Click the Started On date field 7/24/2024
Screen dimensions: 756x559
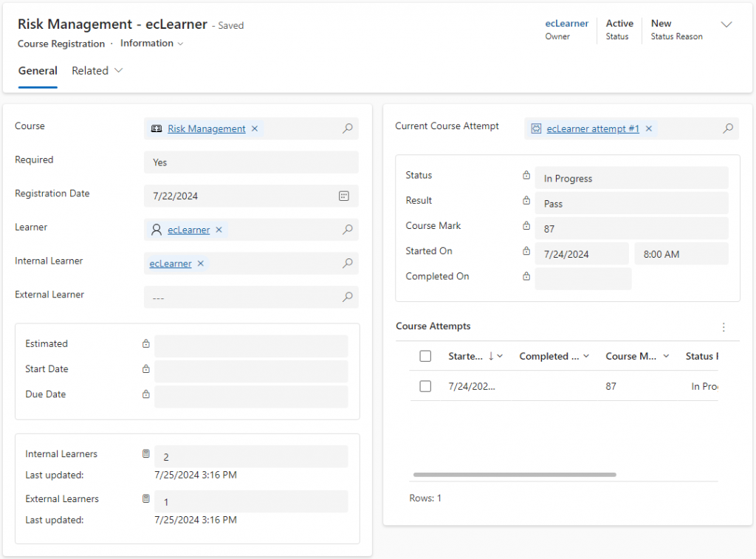point(582,254)
